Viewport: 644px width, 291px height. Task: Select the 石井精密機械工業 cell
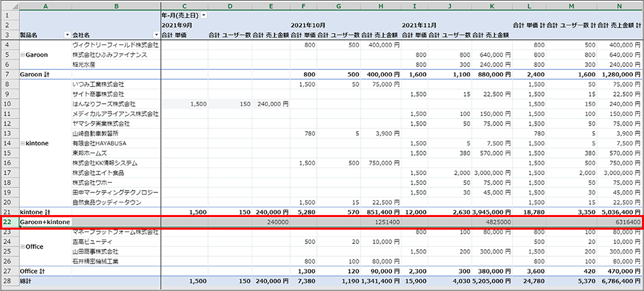click(x=116, y=261)
